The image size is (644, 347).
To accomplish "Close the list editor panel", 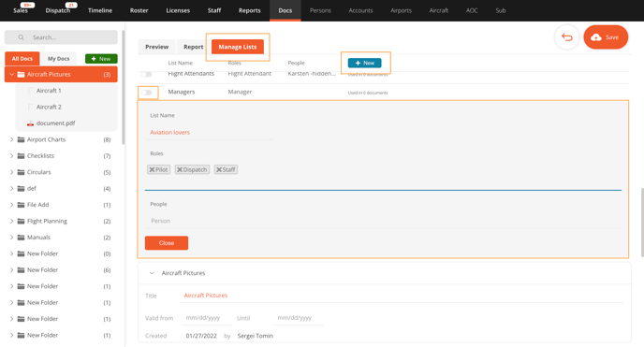I will [167, 243].
